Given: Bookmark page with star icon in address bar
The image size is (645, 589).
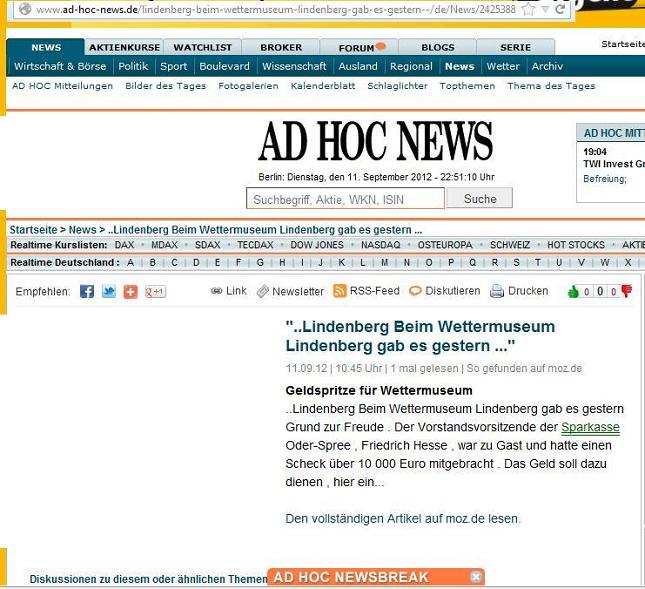Looking at the screenshot, I should pyautogui.click(x=529, y=9).
